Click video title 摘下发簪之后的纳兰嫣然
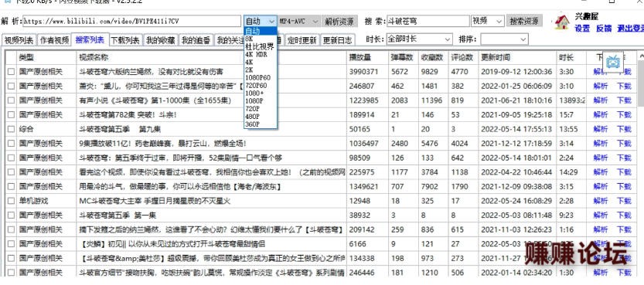The height and width of the screenshot is (285, 644). [211, 229]
